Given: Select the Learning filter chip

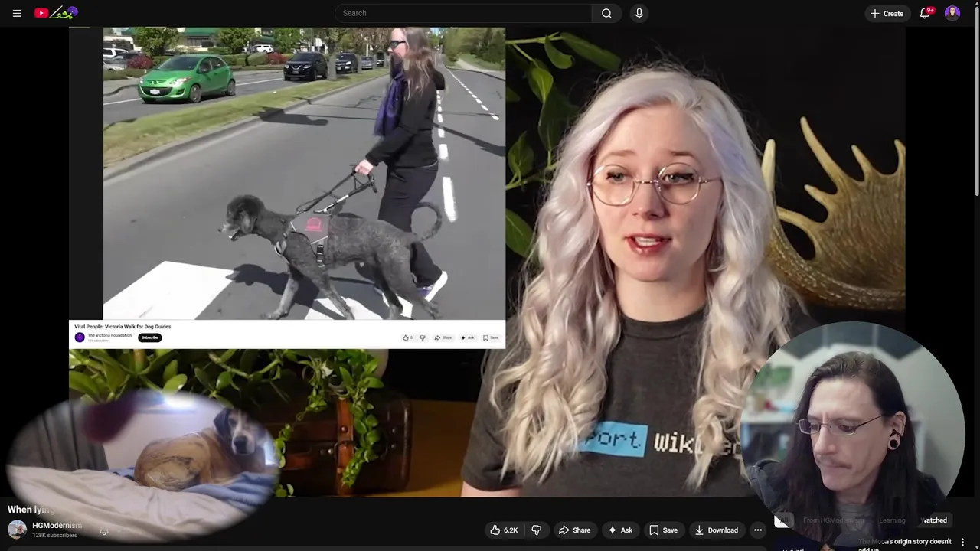Looking at the screenshot, I should coord(892,520).
